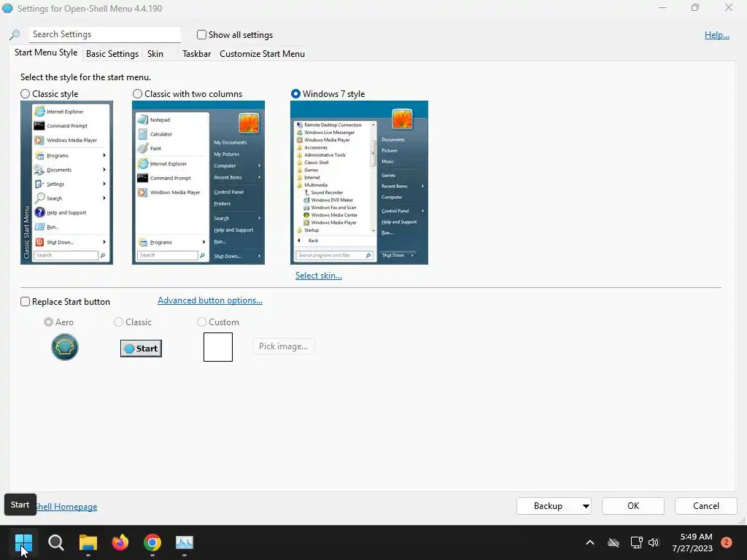The width and height of the screenshot is (747, 560).
Task: Open the performance monitor taskbar app icon
Action: [185, 542]
